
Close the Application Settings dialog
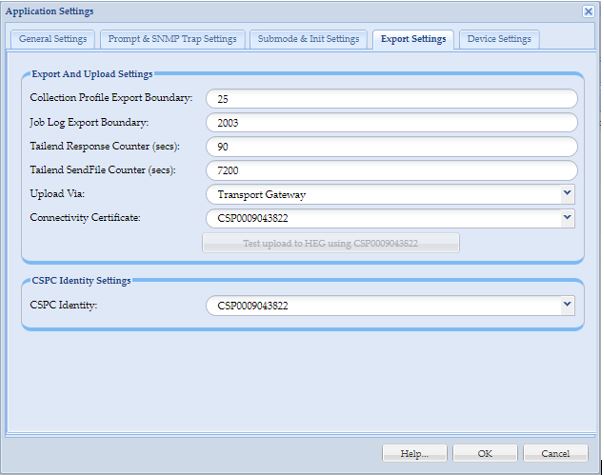click(588, 11)
